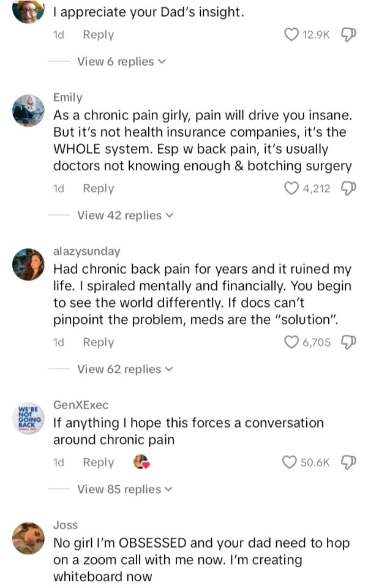
Task: Open Emily's profile picture
Action: pyautogui.click(x=28, y=110)
